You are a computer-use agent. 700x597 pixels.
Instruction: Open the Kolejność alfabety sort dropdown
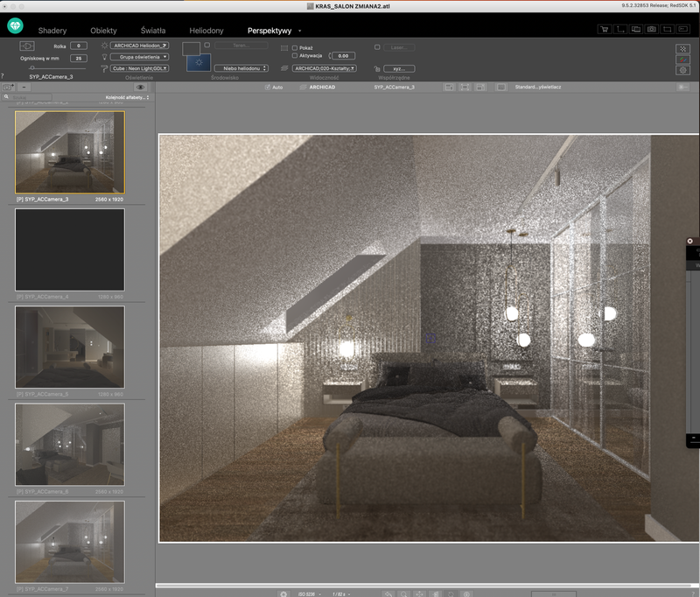click(x=127, y=97)
